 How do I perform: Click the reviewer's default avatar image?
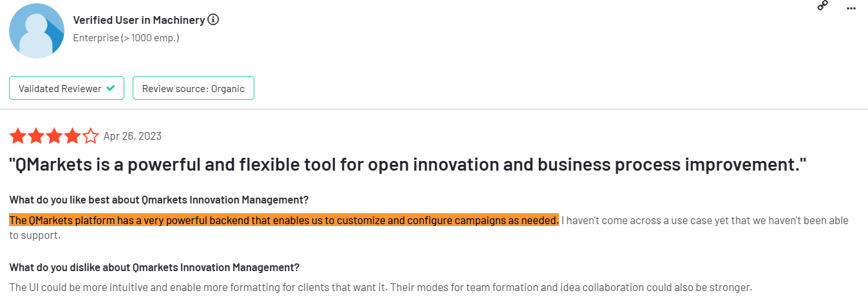tap(37, 31)
